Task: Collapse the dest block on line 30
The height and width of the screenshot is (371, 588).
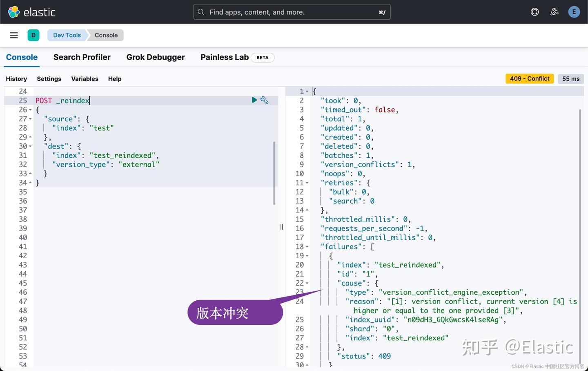Action: coord(30,146)
